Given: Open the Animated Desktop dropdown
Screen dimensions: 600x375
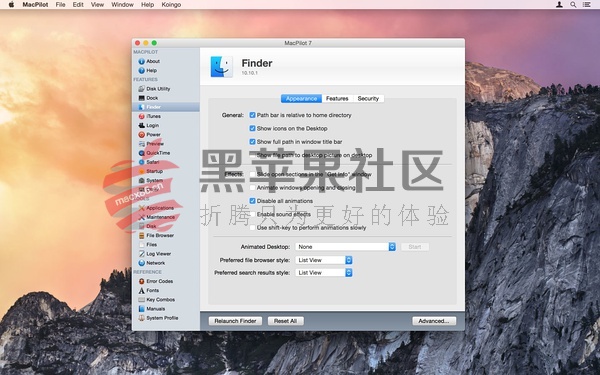Looking at the screenshot, I should [x=346, y=247].
